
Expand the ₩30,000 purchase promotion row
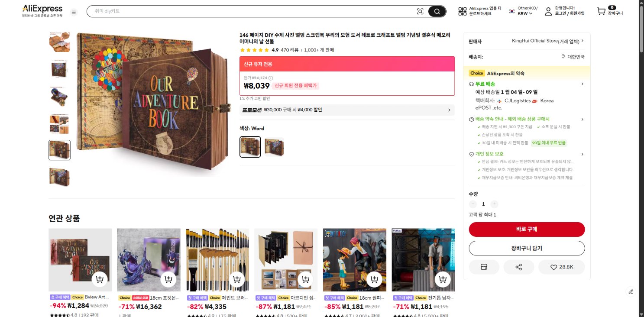[347, 110]
